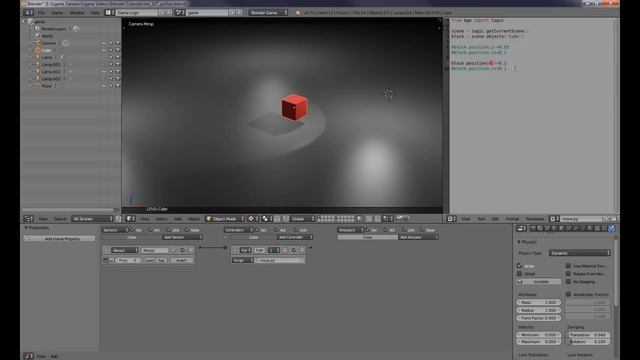Click the Form Factor value slider
The image size is (640, 360).
coord(538,318)
